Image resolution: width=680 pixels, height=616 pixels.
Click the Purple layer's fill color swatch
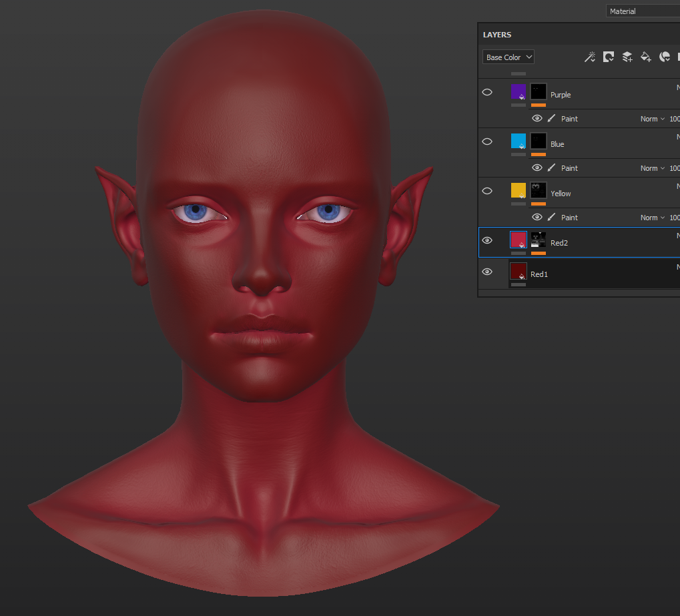[519, 91]
